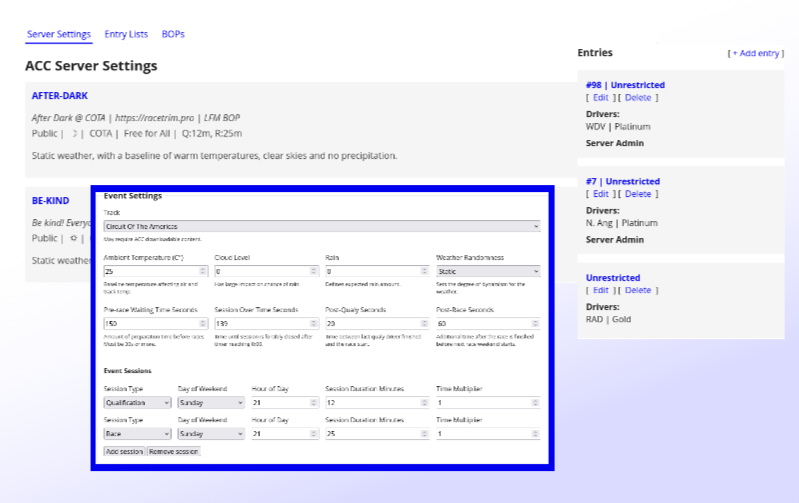Click the Ambient Temperature input field
This screenshot has width=799, height=503.
coord(150,271)
